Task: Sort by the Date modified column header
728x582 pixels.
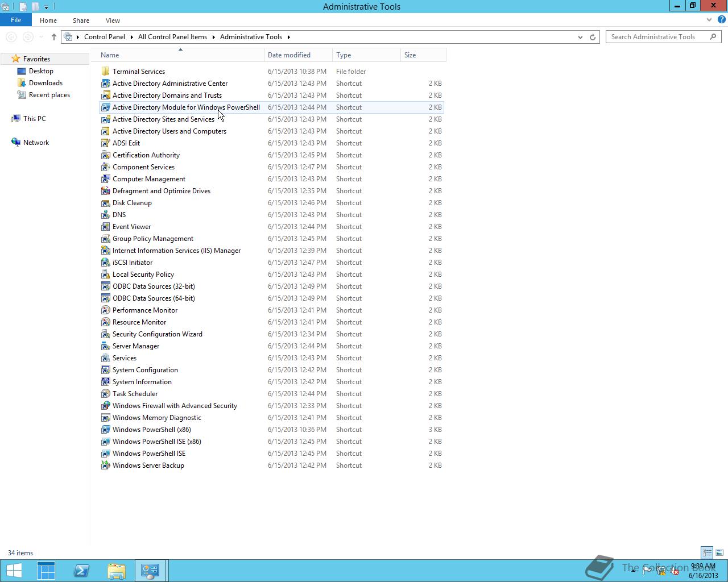Action: click(298, 55)
